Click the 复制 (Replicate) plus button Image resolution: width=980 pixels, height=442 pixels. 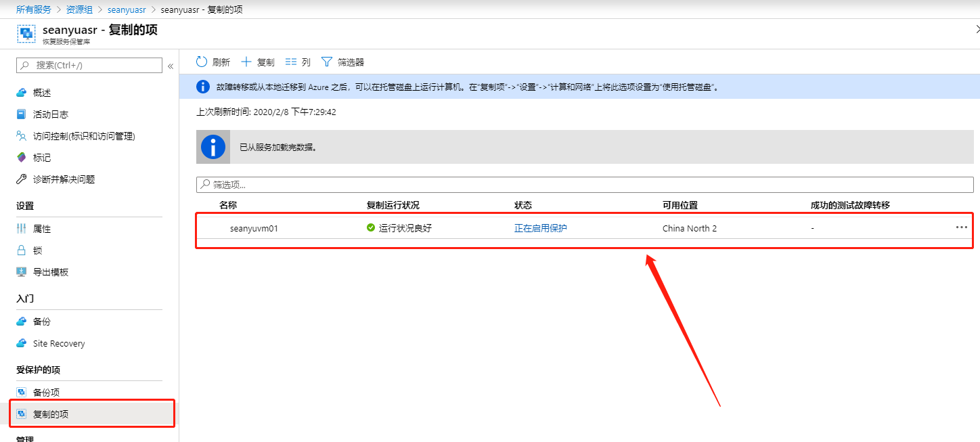click(257, 62)
